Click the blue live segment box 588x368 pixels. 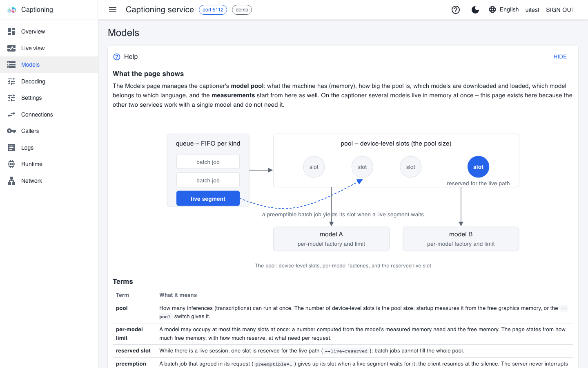coord(208,198)
